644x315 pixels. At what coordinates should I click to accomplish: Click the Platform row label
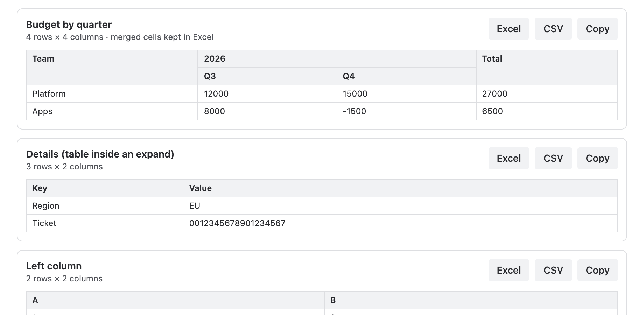click(x=112, y=94)
